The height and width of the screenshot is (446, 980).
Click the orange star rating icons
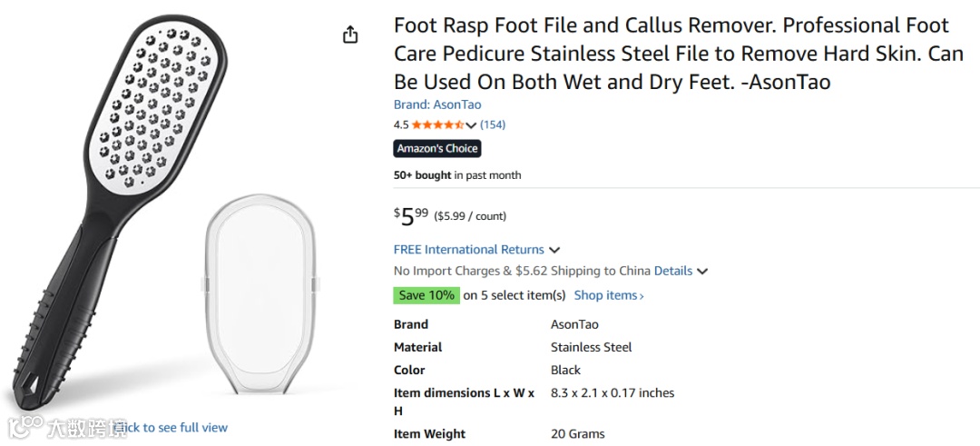(x=437, y=124)
